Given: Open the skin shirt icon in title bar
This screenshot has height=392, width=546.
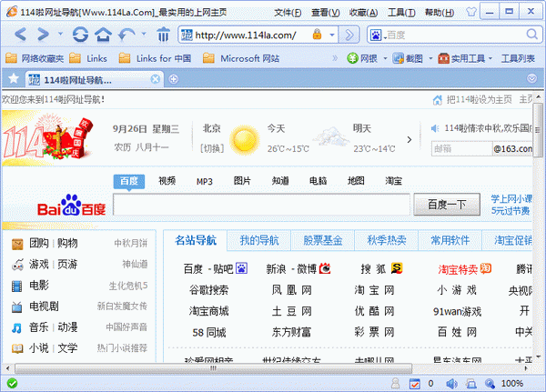Looking at the screenshot, I should pos(470,12).
